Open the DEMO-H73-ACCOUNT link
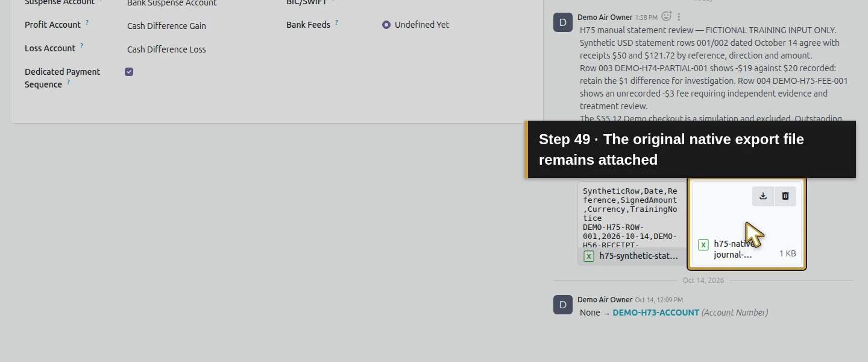The image size is (868, 362). click(656, 313)
